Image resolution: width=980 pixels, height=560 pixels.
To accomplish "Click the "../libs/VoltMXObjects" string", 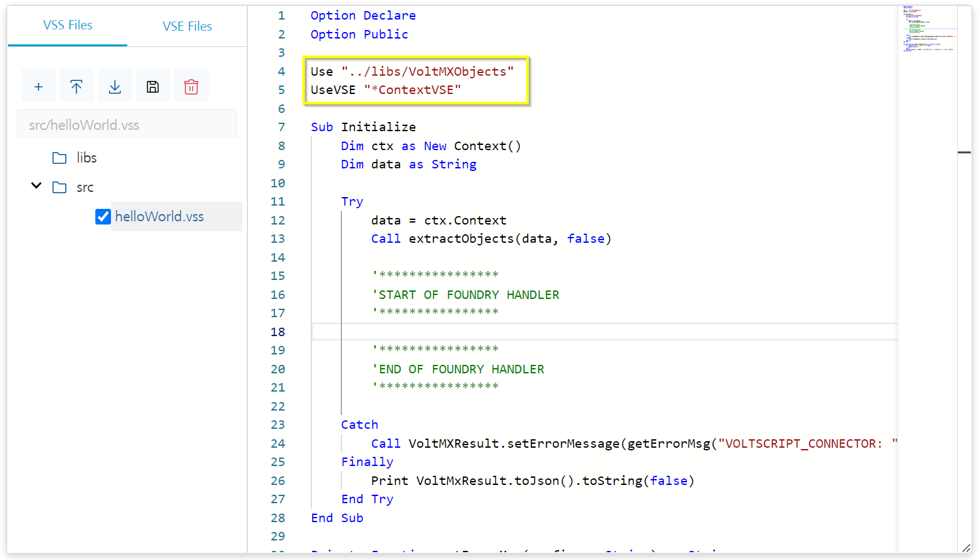I will point(428,71).
